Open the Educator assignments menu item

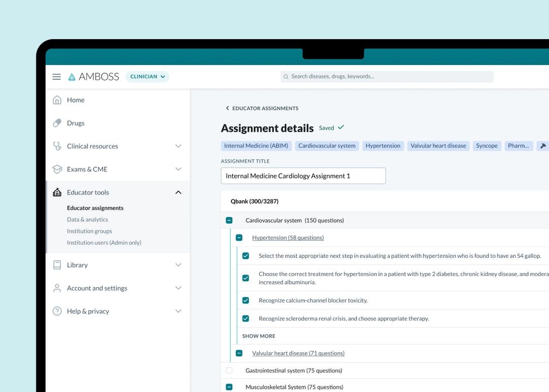(x=95, y=207)
